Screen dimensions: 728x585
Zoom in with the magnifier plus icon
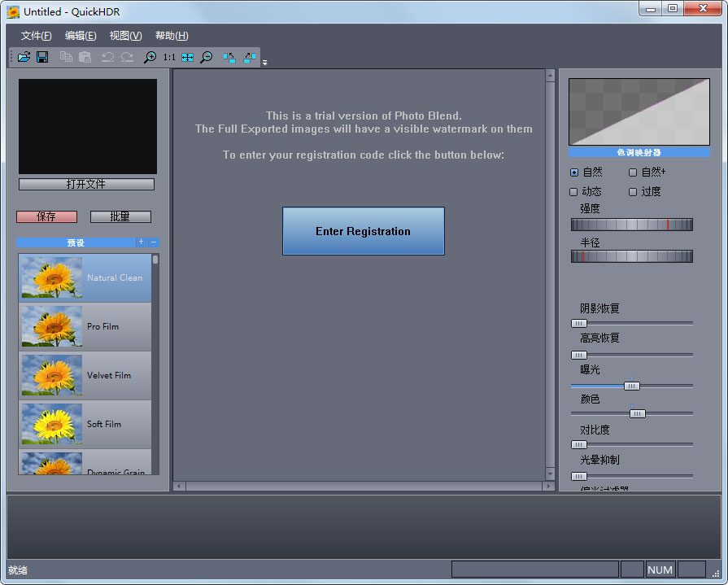tap(150, 57)
